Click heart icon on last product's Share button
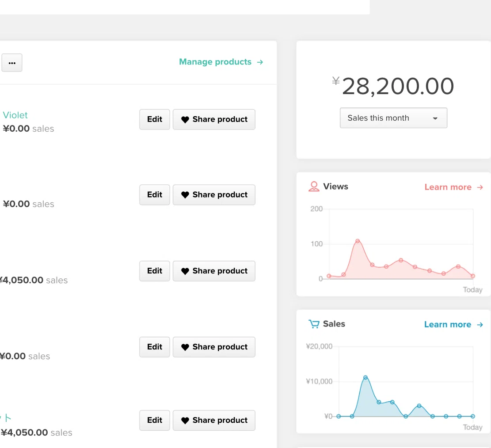Viewport: 491px width, 448px height. pos(185,421)
